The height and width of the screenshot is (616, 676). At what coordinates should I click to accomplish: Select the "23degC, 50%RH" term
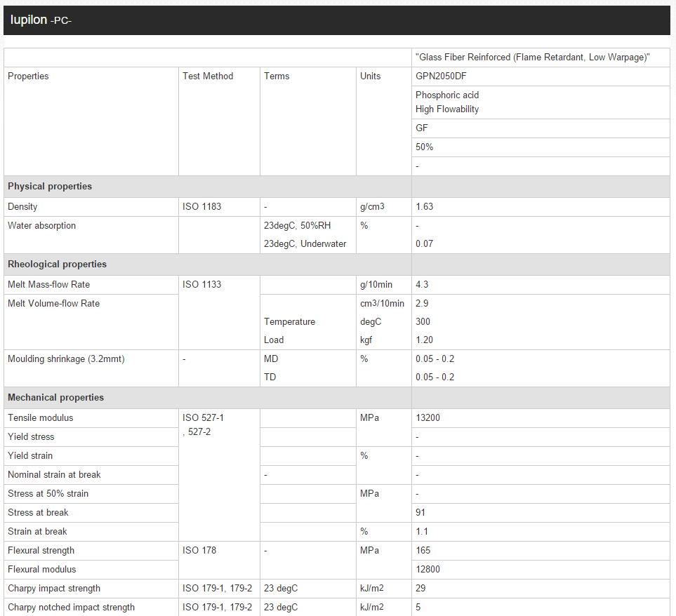298,226
